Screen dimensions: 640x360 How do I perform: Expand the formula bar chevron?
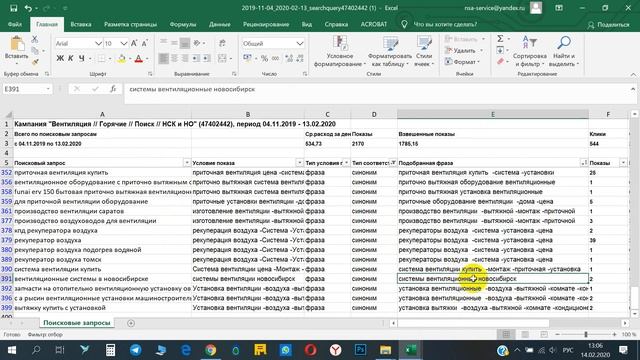(633, 89)
